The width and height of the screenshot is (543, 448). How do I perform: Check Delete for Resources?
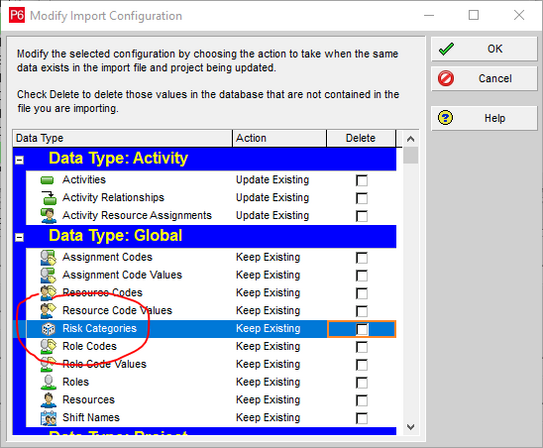362,401
